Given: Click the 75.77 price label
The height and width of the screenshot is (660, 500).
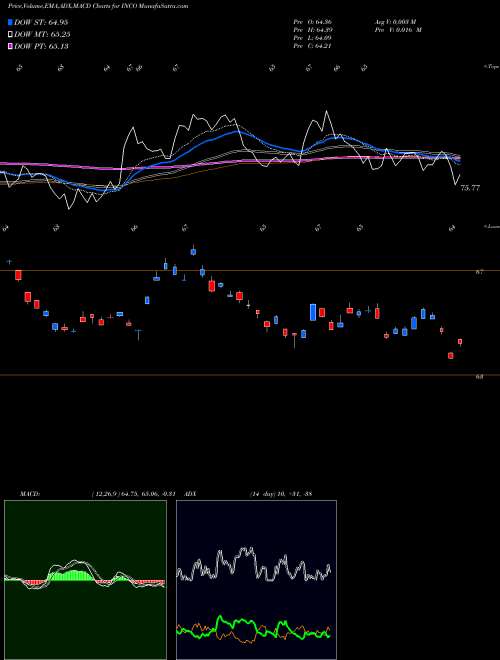Looking at the screenshot, I should pyautogui.click(x=470, y=188).
